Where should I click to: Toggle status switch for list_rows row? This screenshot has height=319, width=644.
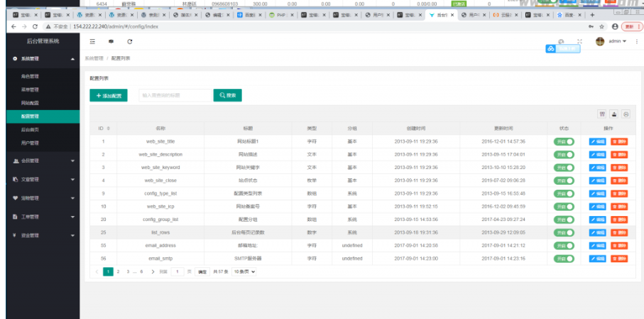pyautogui.click(x=564, y=232)
